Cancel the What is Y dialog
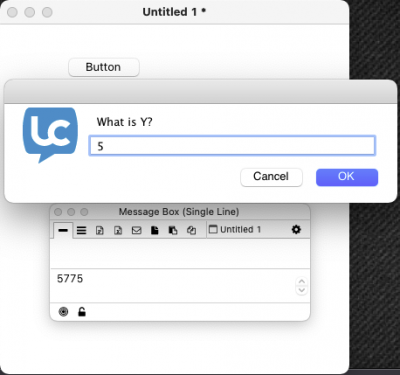Image resolution: width=400 pixels, height=375 pixels. coord(271,177)
